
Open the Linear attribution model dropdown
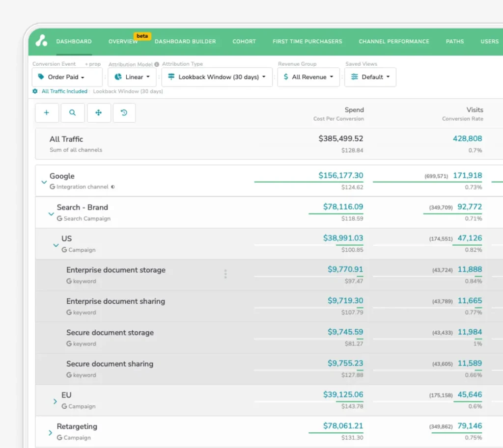[132, 77]
